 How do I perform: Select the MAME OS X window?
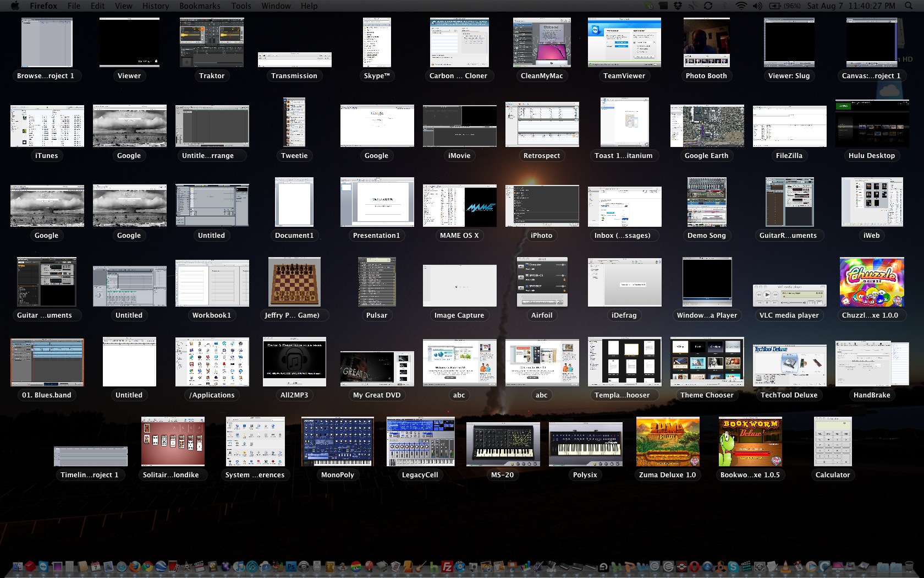click(459, 206)
